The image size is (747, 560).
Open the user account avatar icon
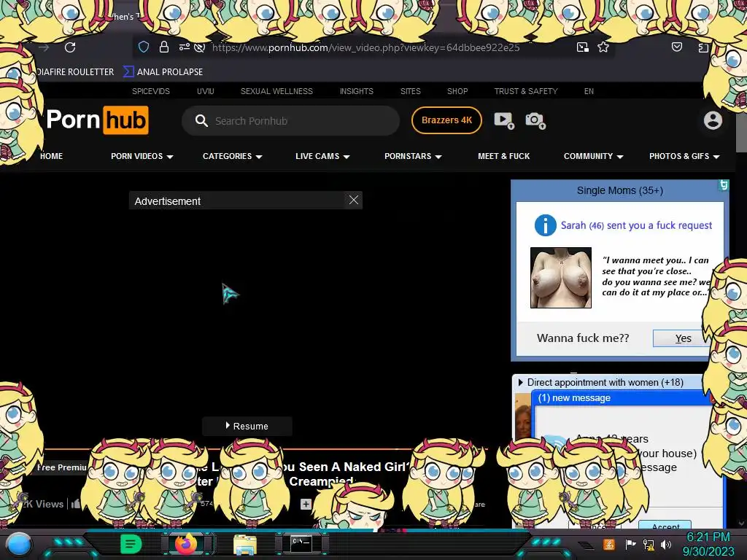tap(713, 120)
